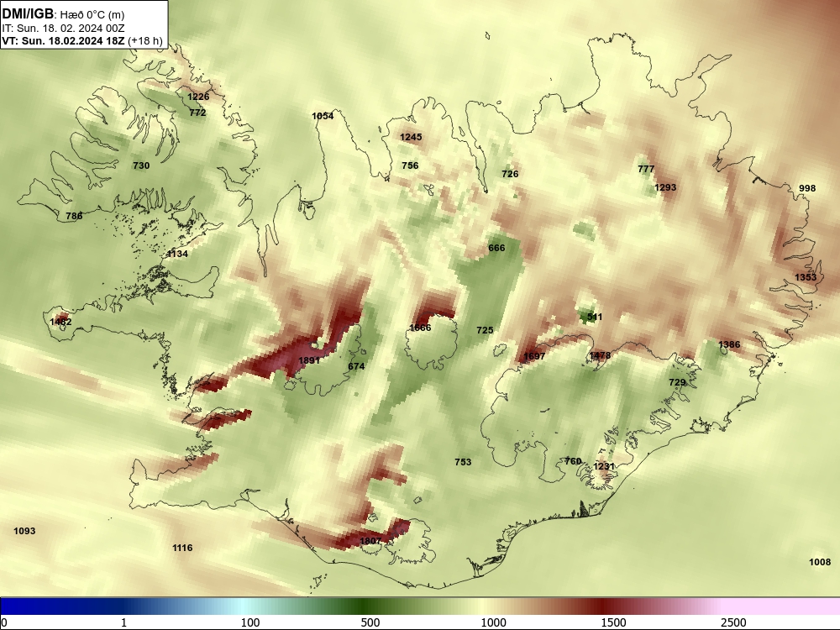Click the 666 value label
The height and width of the screenshot is (630, 840).
(x=496, y=248)
